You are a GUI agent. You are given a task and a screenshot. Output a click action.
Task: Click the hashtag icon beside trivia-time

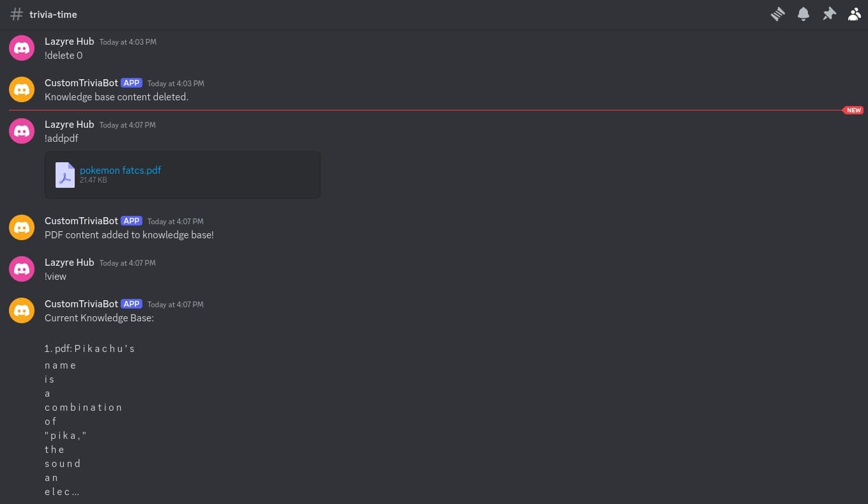pyautogui.click(x=17, y=14)
